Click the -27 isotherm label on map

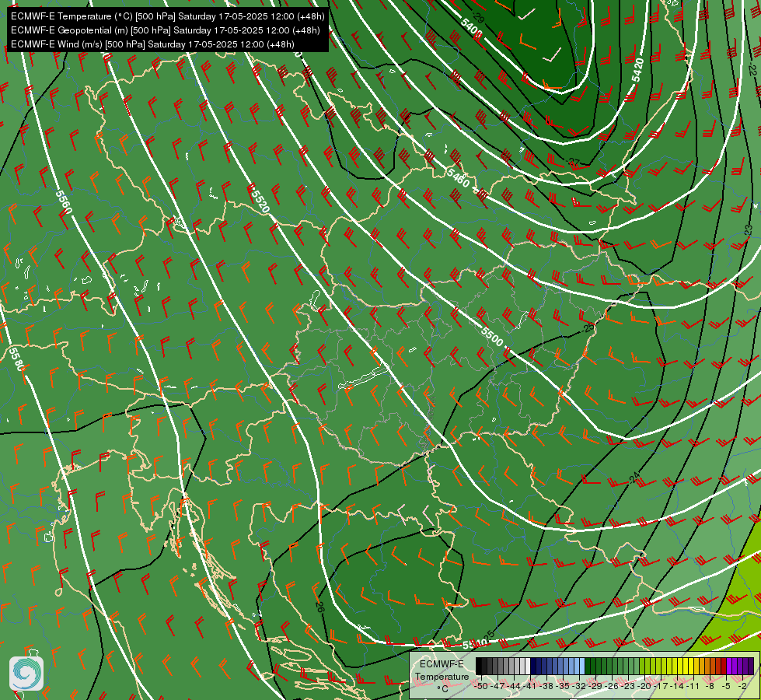point(573,162)
